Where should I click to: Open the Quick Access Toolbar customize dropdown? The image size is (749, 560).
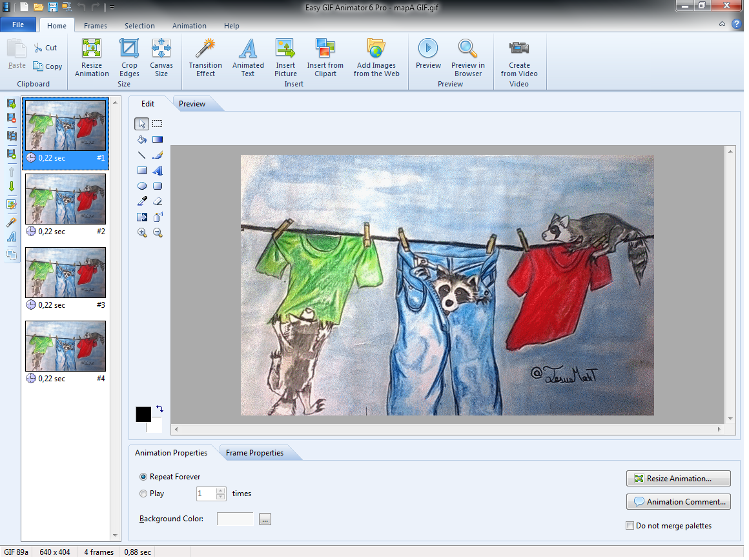(x=112, y=8)
